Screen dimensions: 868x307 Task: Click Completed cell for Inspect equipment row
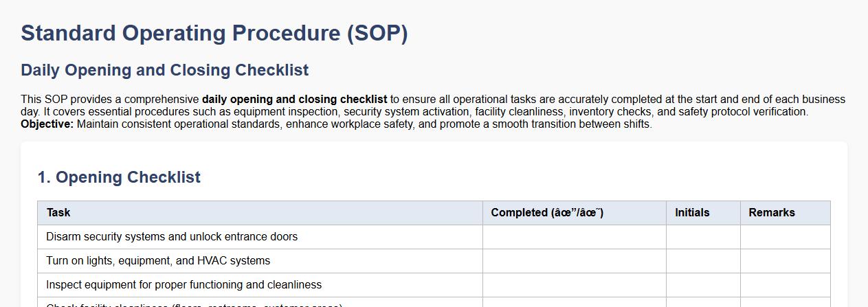tap(574, 285)
